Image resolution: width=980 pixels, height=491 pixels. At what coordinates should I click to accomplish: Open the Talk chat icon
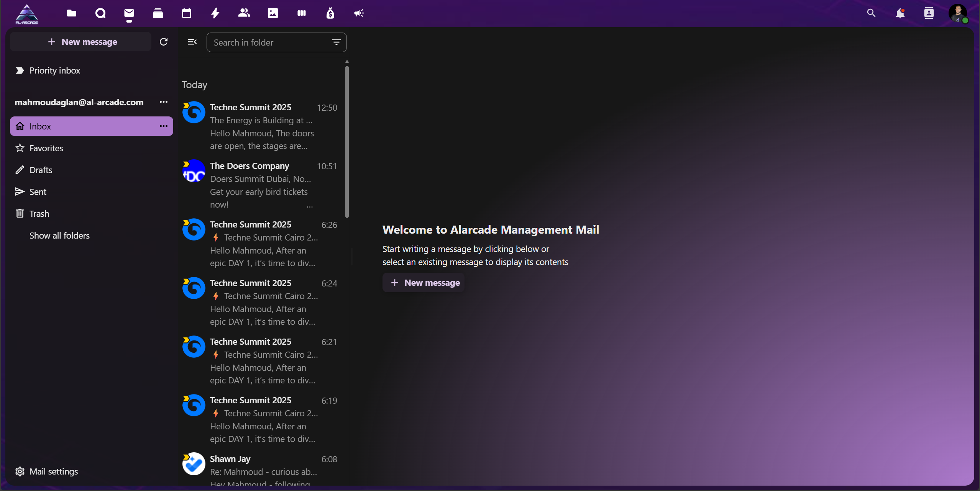100,13
